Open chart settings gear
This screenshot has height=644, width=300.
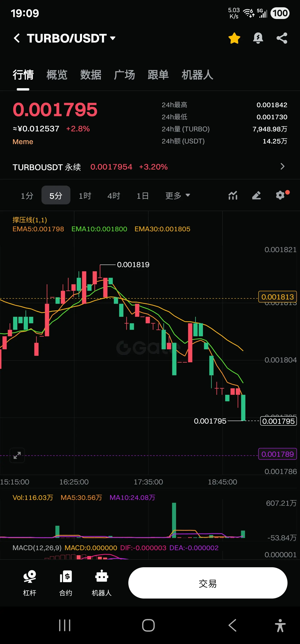pyautogui.click(x=280, y=195)
